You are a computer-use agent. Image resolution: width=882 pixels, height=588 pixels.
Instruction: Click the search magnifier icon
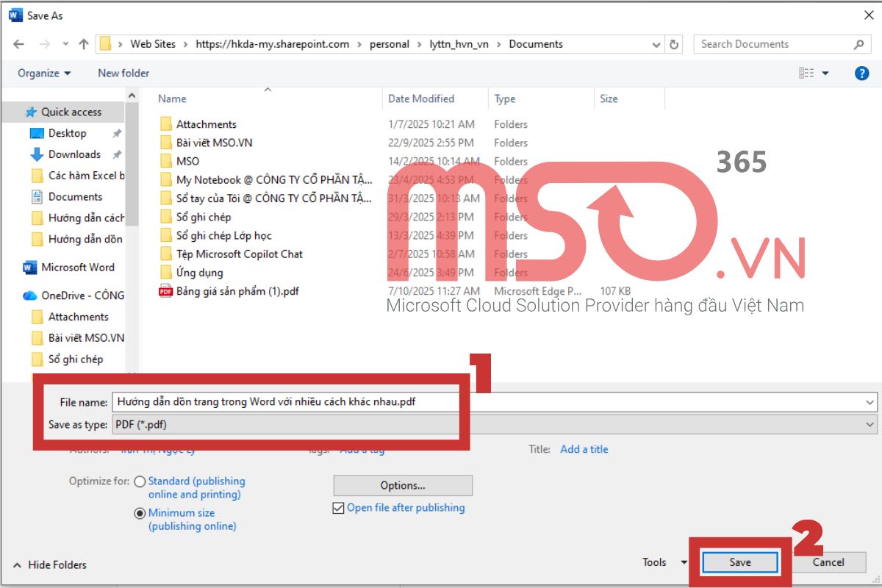click(859, 44)
